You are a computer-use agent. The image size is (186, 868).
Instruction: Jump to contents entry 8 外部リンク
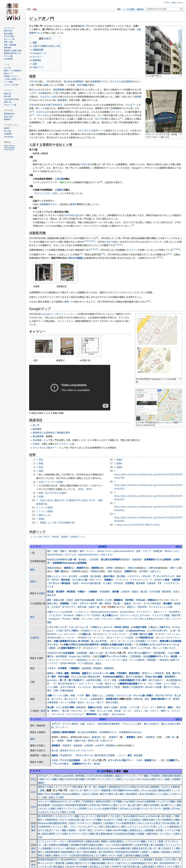pyautogui.click(x=37, y=67)
